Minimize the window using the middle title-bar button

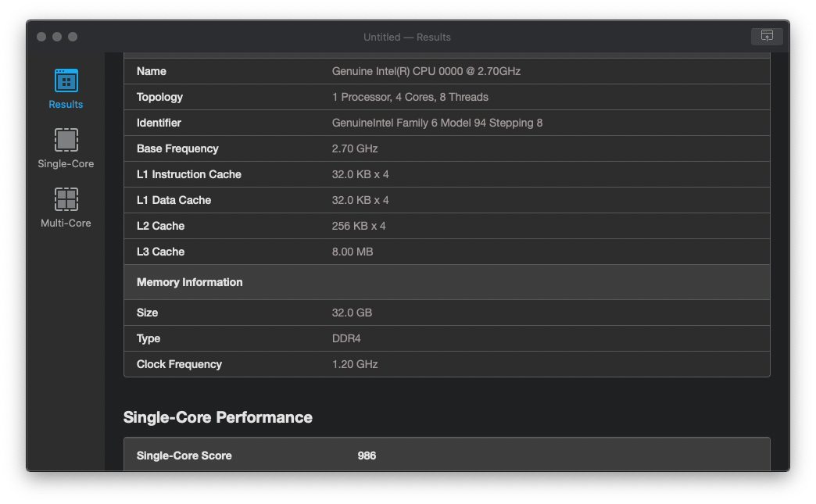(57, 37)
